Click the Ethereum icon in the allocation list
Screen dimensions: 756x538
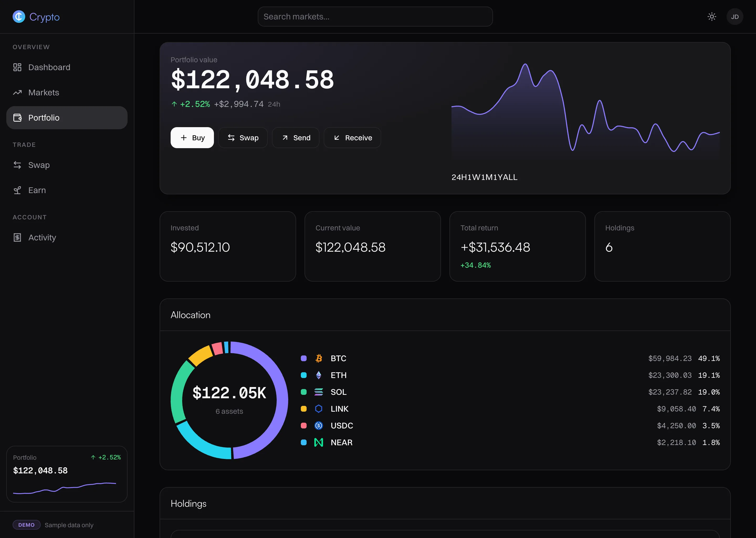point(318,375)
